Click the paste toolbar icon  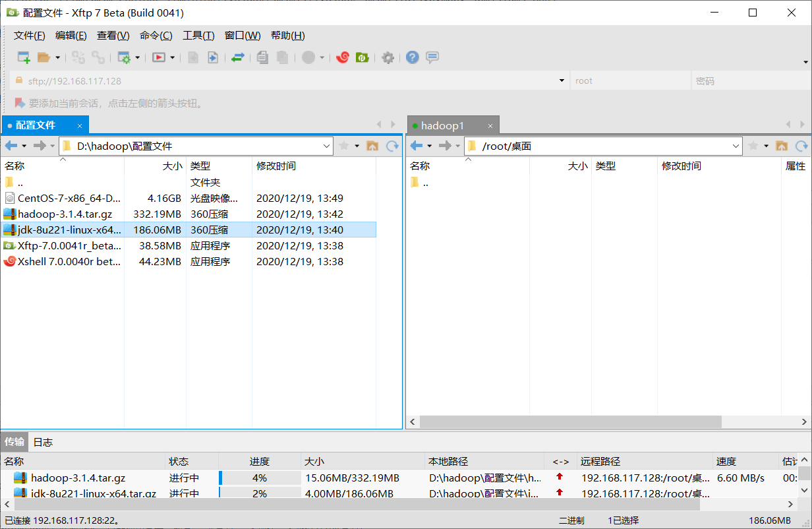(x=282, y=57)
